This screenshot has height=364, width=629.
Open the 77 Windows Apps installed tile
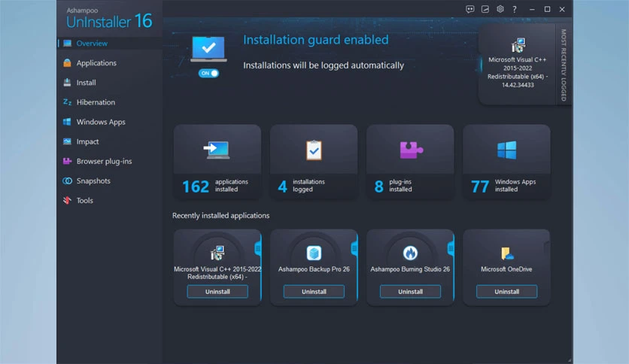[506, 162]
